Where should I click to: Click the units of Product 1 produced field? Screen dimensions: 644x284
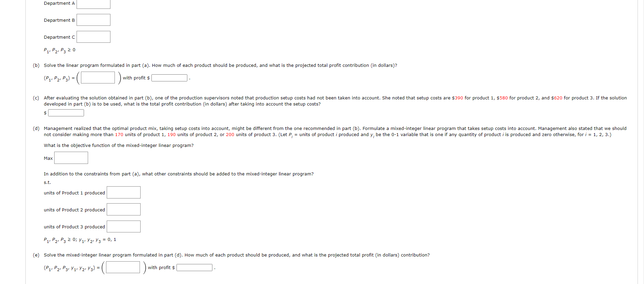pyautogui.click(x=124, y=192)
